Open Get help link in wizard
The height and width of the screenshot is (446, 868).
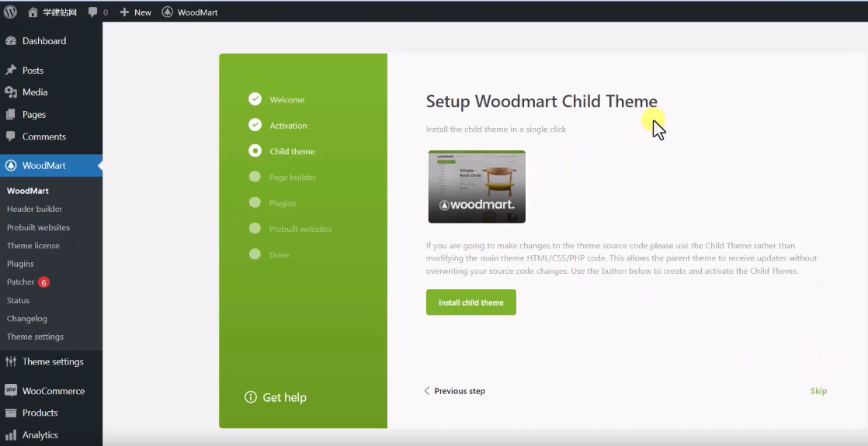276,397
